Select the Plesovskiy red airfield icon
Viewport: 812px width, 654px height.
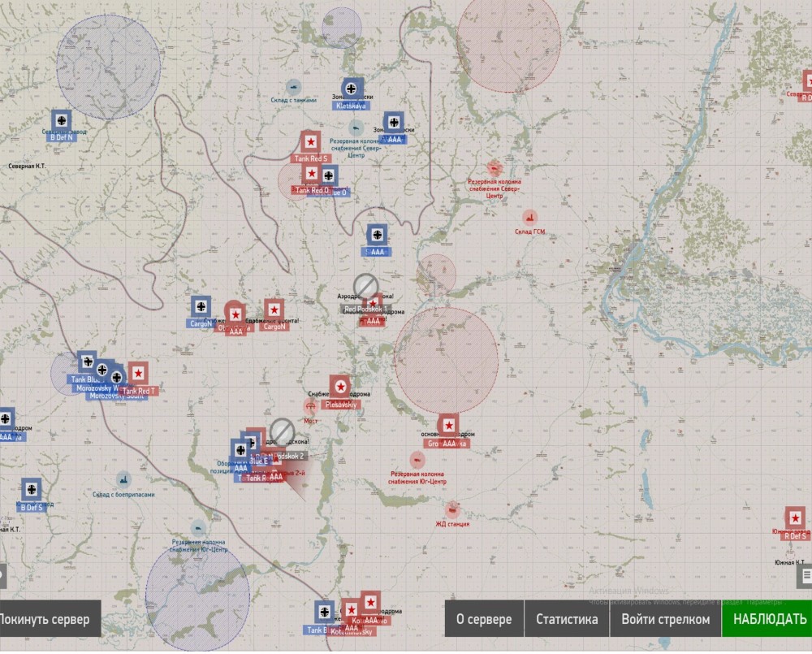(340, 387)
